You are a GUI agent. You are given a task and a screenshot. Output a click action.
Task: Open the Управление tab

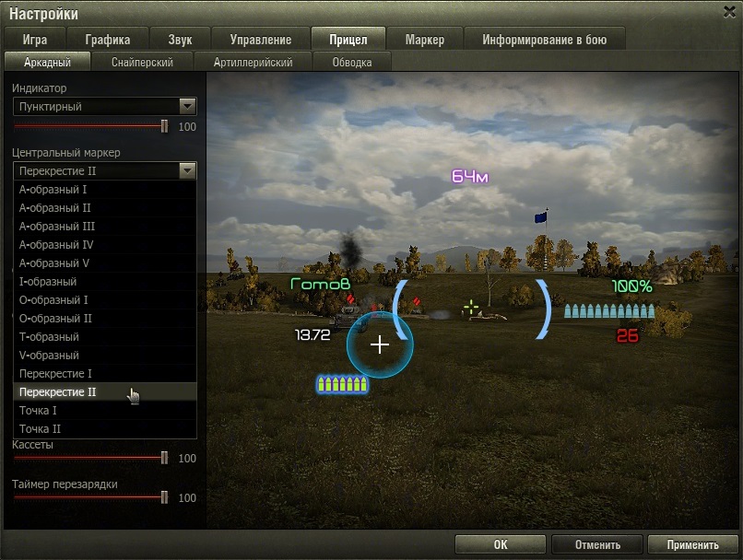[261, 40]
